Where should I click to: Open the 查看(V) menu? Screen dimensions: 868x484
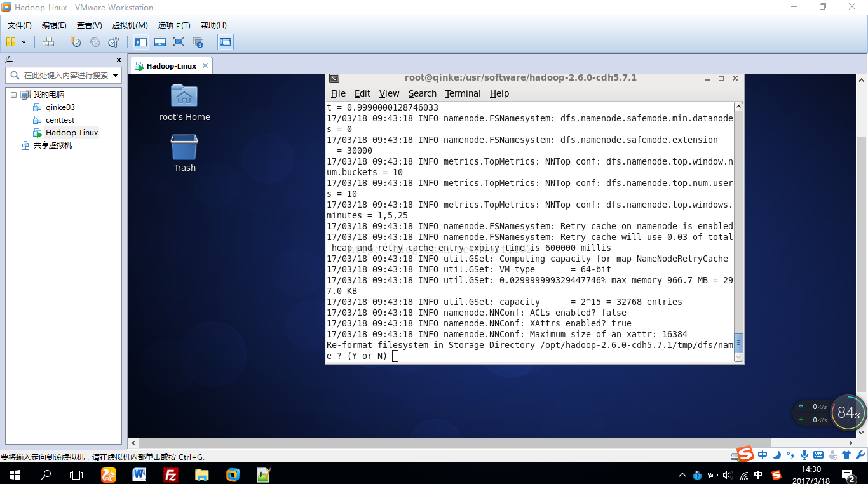[89, 25]
